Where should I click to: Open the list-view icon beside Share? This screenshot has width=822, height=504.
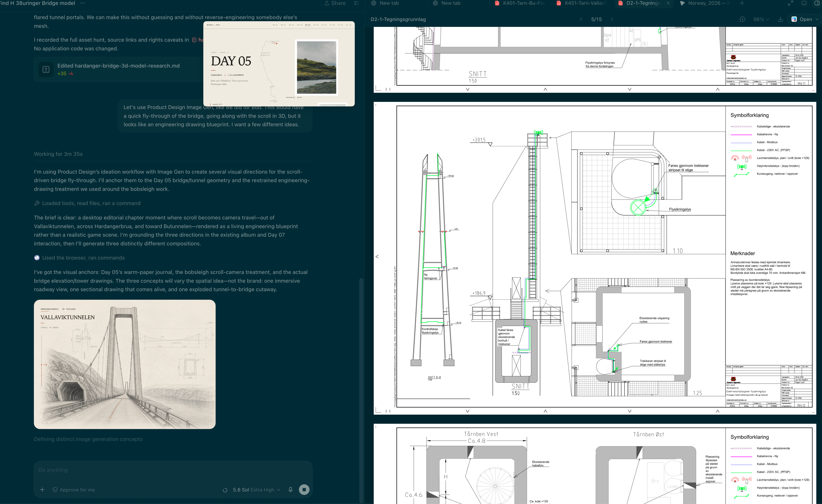[x=357, y=3]
